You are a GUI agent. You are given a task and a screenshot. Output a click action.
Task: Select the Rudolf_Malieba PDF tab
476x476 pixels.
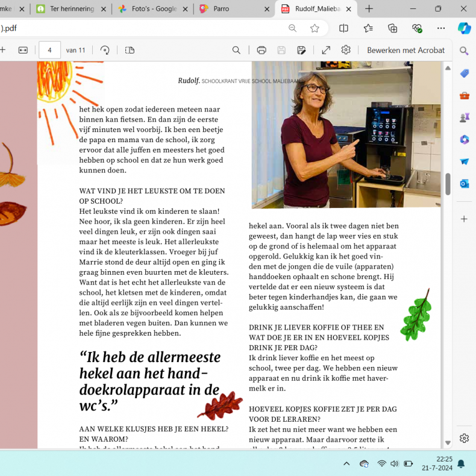tap(316, 9)
